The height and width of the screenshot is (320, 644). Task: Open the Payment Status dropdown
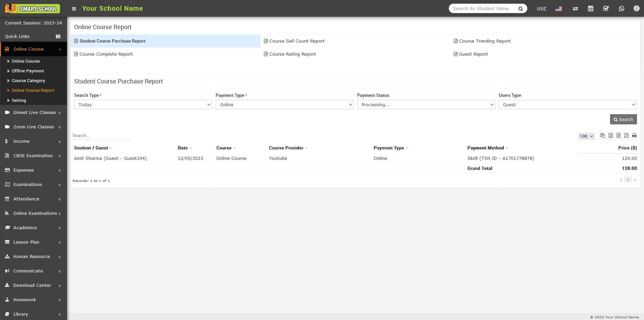[426, 105]
